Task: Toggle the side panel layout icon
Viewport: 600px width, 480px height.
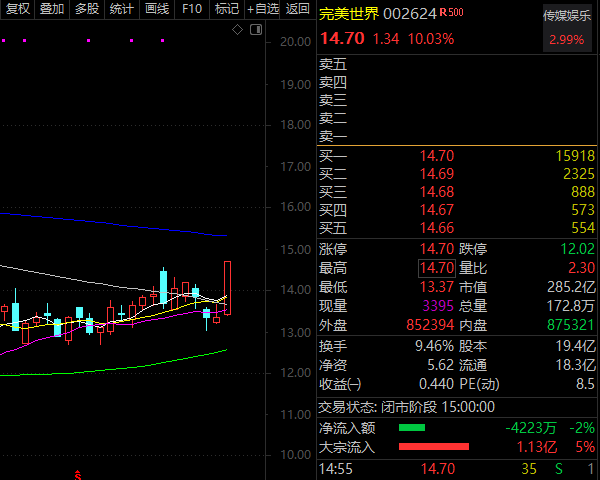Action: pyautogui.click(x=256, y=29)
